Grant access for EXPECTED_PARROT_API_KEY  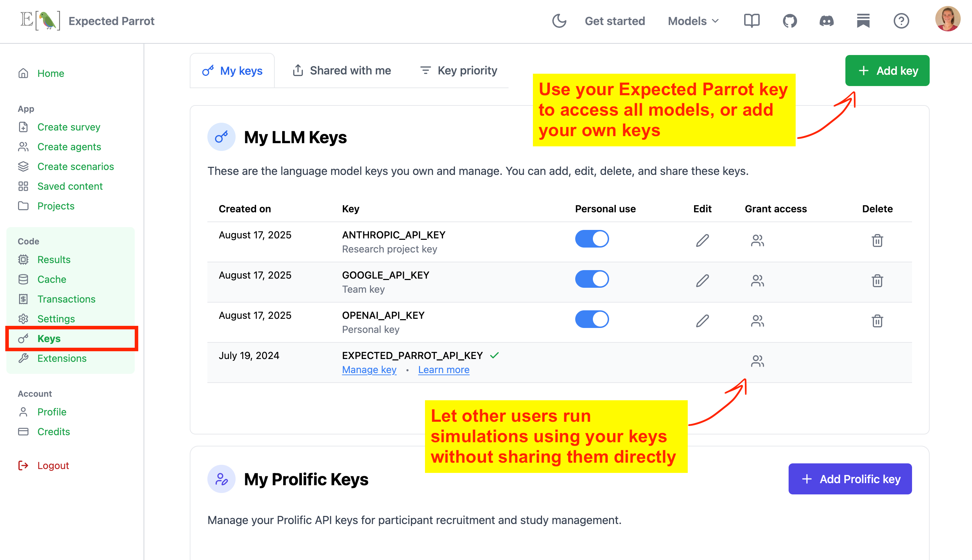point(757,361)
